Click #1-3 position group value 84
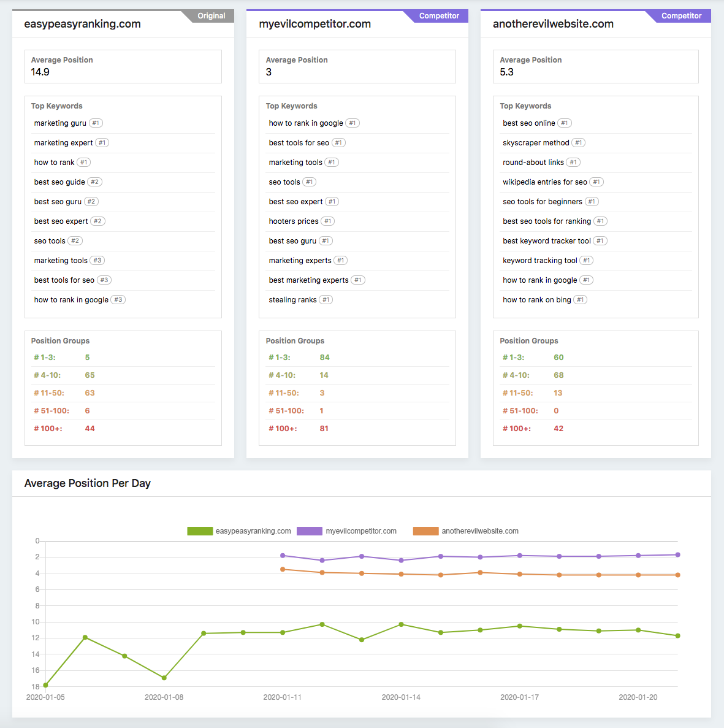 [324, 358]
